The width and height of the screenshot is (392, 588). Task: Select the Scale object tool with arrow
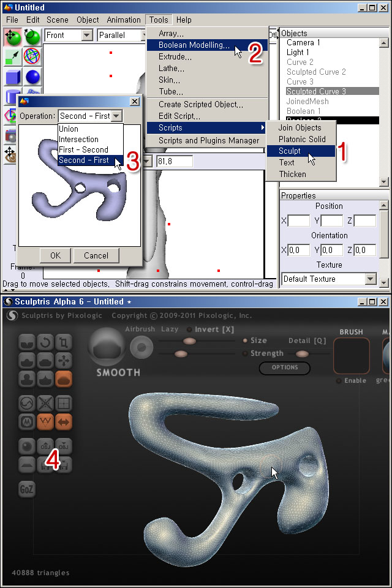pyautogui.click(x=13, y=57)
